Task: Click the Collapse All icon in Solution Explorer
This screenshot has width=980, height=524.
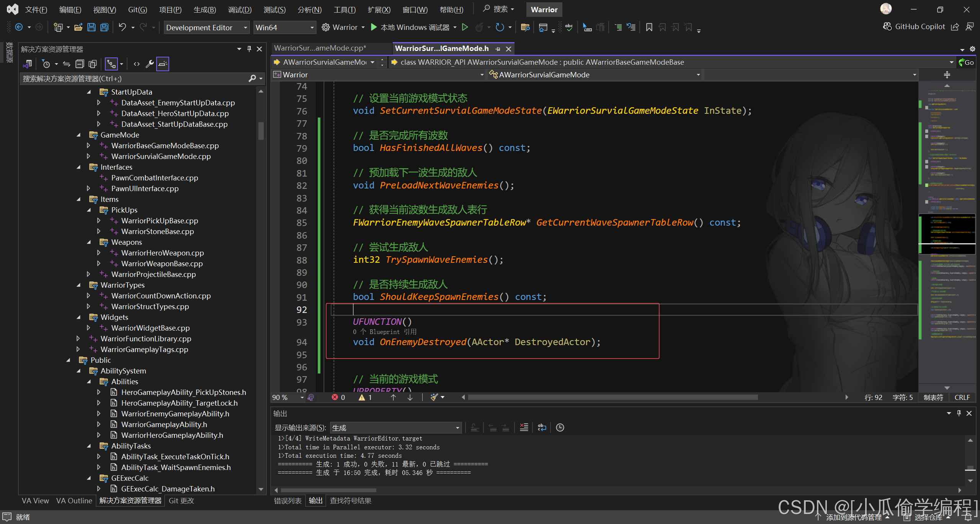Action: (80, 64)
